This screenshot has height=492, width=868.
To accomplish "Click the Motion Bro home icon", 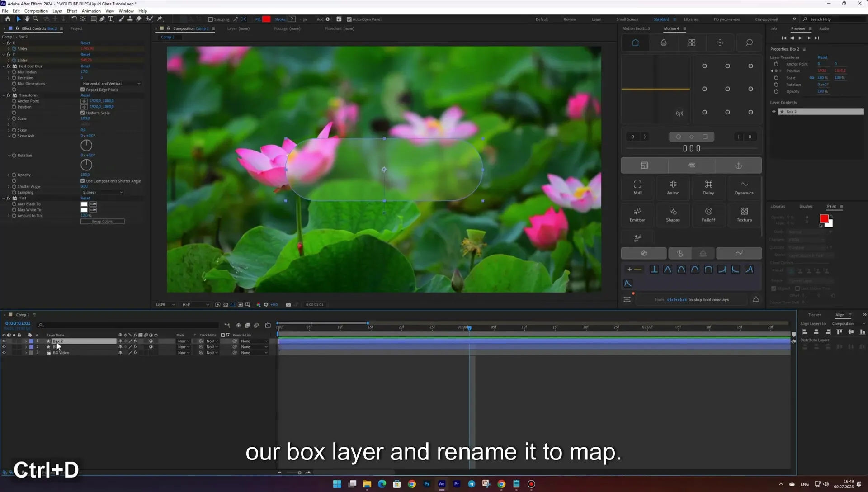I will (x=635, y=43).
